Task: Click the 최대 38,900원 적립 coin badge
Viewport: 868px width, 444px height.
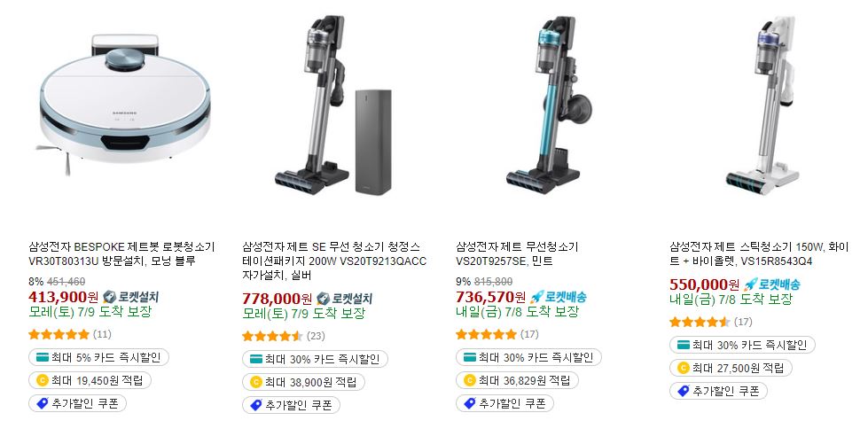Action: [303, 382]
